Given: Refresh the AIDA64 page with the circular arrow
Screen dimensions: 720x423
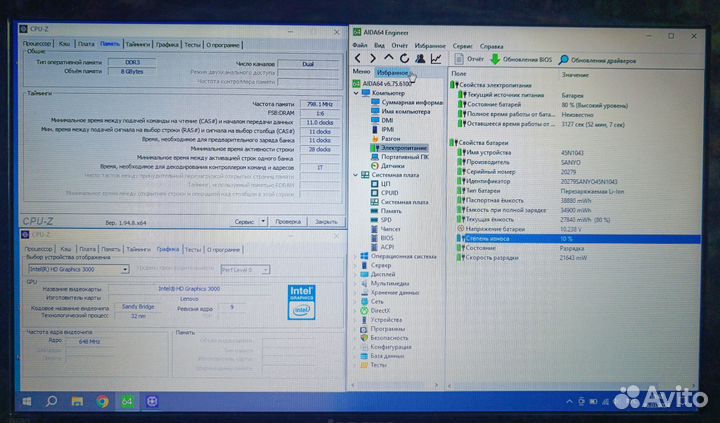Looking at the screenshot, I should tap(404, 59).
